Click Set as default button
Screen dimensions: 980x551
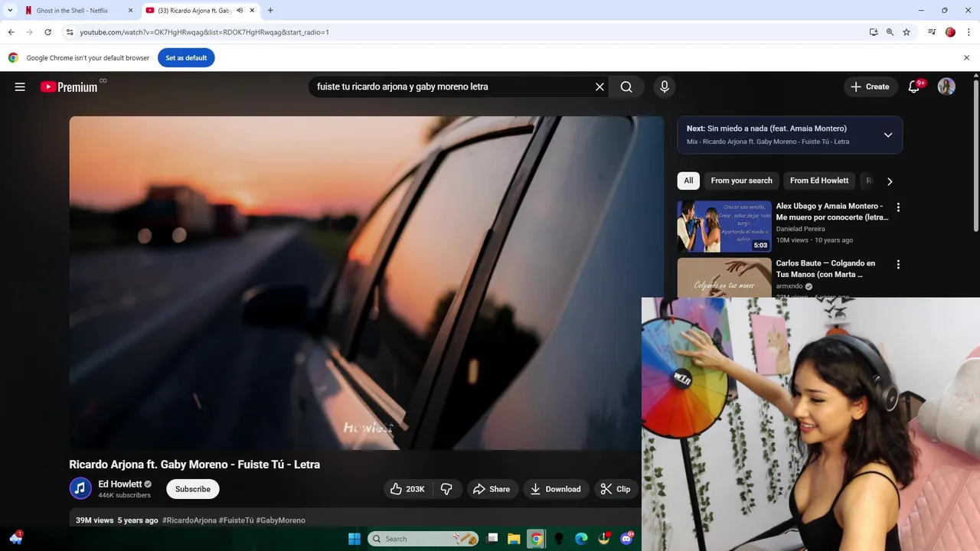[186, 58]
